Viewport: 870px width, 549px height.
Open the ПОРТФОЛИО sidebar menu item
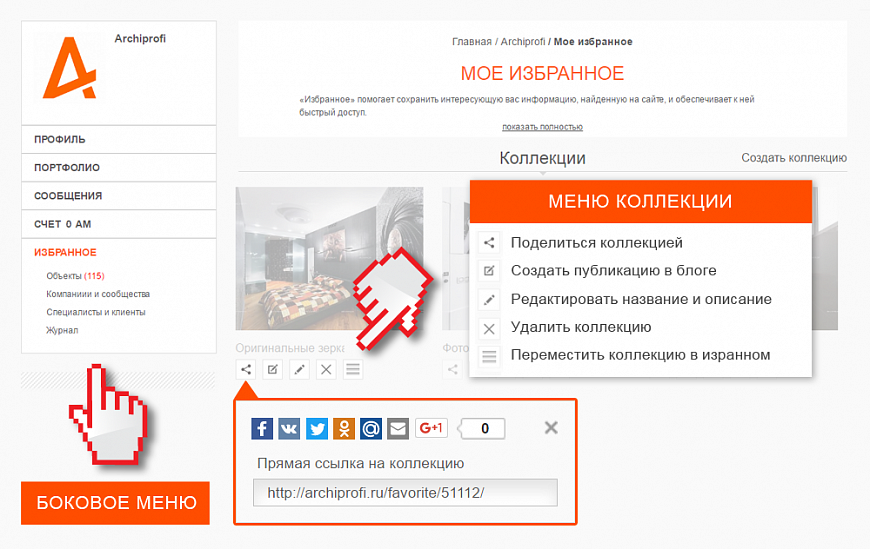point(67,168)
